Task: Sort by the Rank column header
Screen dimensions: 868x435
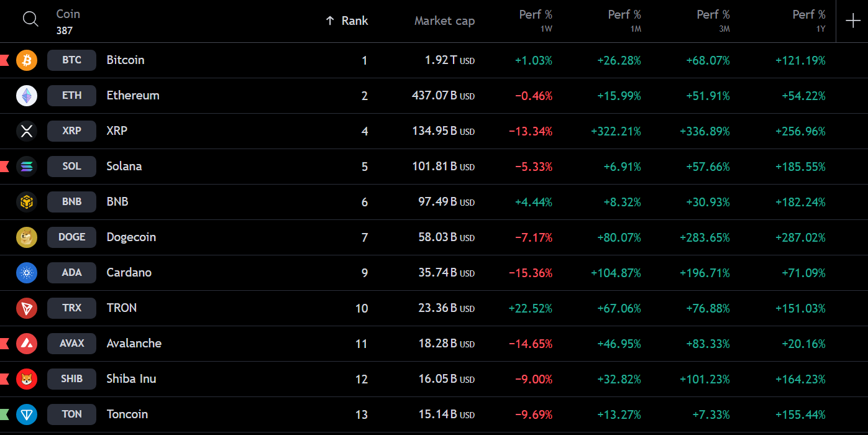Action: [347, 21]
